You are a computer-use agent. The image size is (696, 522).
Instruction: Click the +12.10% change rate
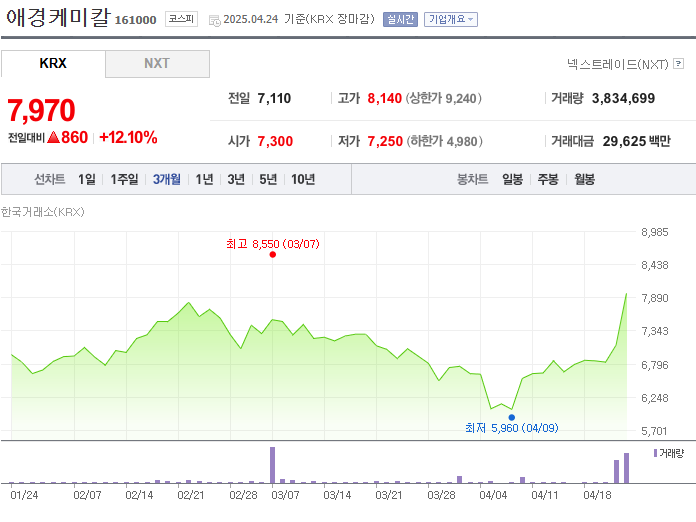coord(128,137)
